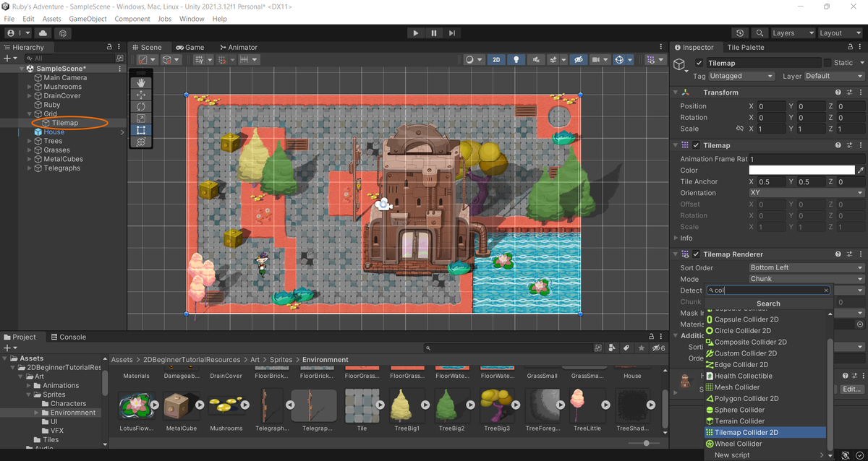Select the Rect tool

[141, 130]
